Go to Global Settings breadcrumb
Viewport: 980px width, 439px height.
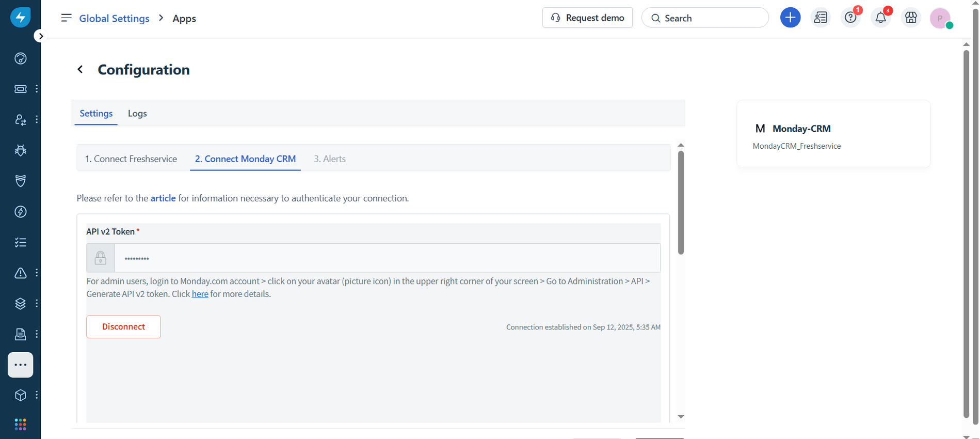114,19
